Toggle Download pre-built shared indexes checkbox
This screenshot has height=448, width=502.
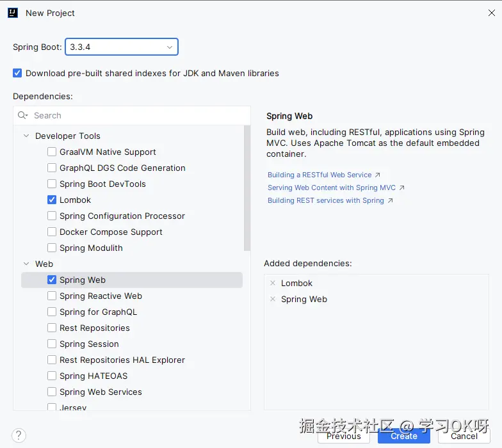(x=17, y=73)
